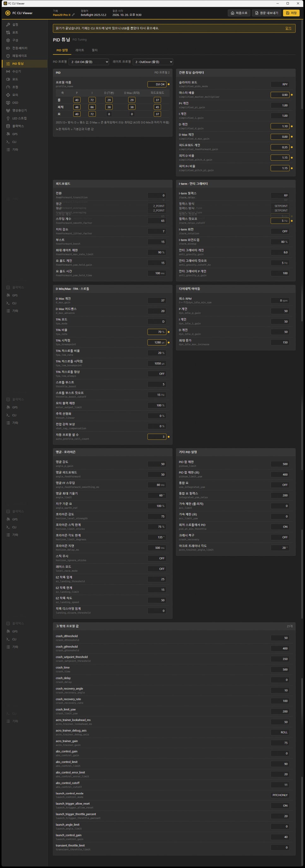
Task: Click the 앵글 최대 기울기 value 60°
Action: tap(157, 495)
